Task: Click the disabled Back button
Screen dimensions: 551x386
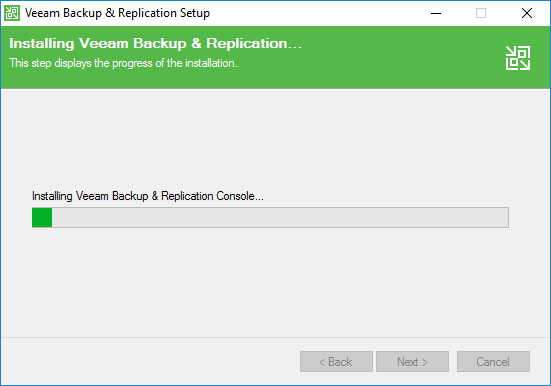Action: pyautogui.click(x=336, y=361)
